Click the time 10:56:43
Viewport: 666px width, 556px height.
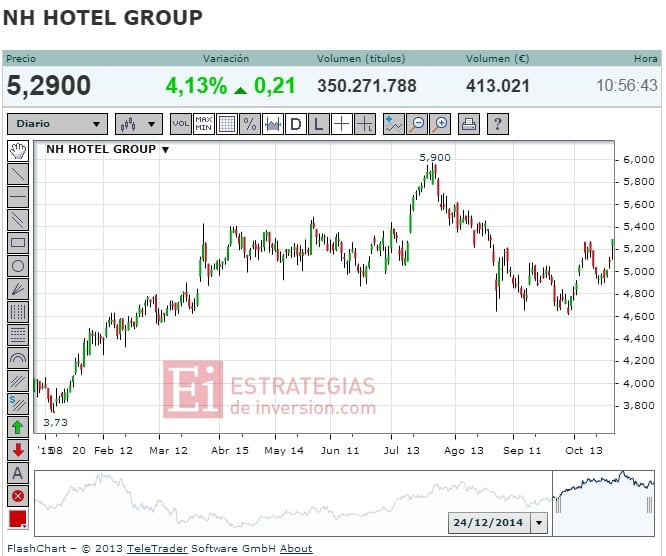(x=627, y=85)
